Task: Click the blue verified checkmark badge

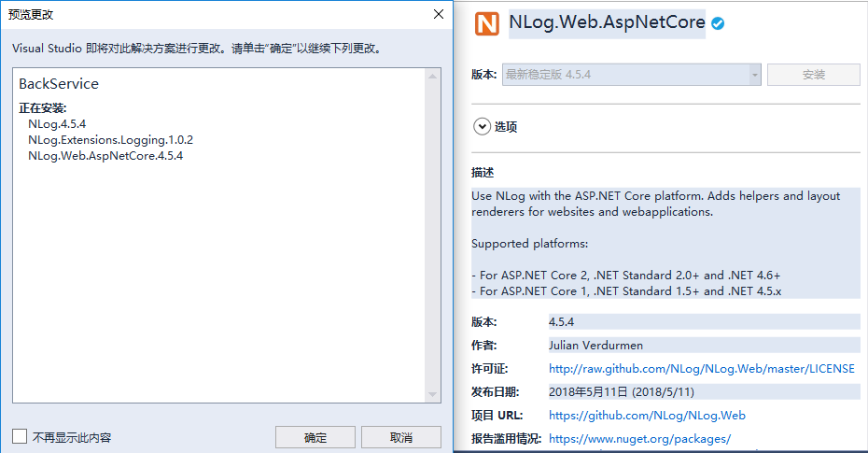Action: (x=718, y=23)
